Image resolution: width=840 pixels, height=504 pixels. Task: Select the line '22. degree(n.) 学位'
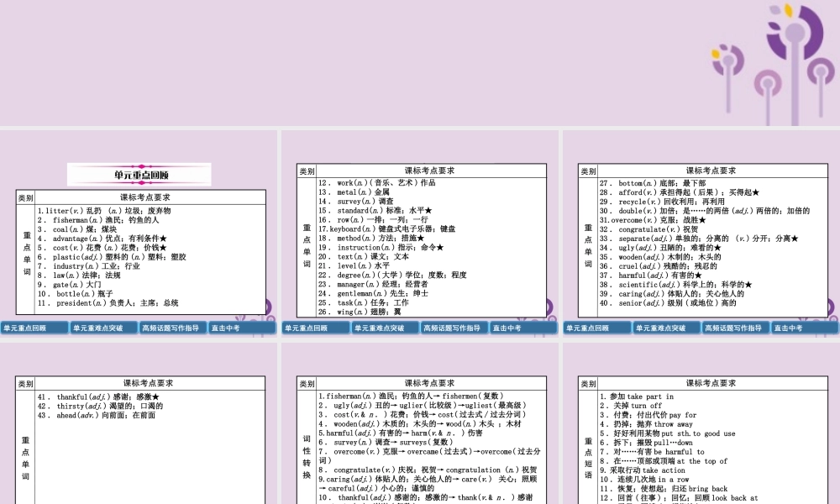coord(392,275)
